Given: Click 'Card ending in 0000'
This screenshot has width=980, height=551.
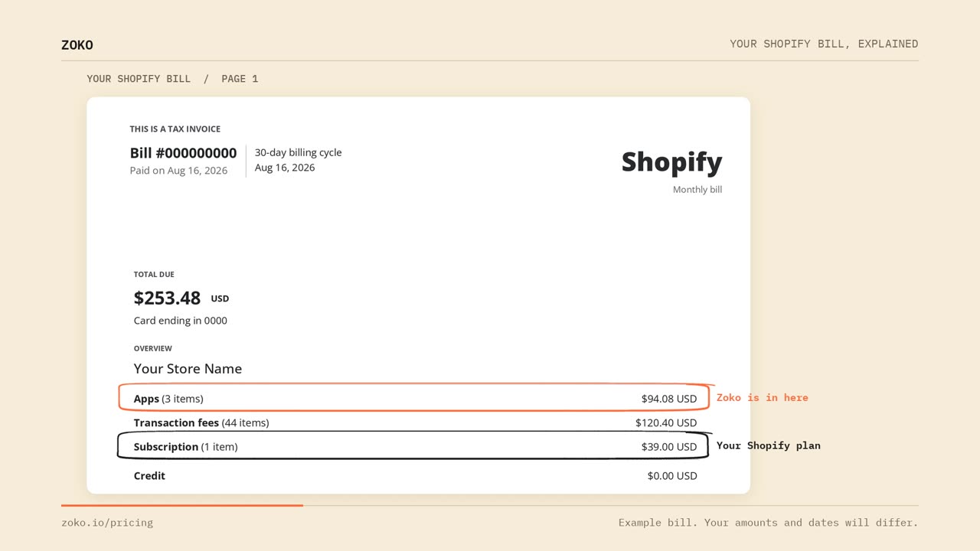Looking at the screenshot, I should [x=181, y=321].
